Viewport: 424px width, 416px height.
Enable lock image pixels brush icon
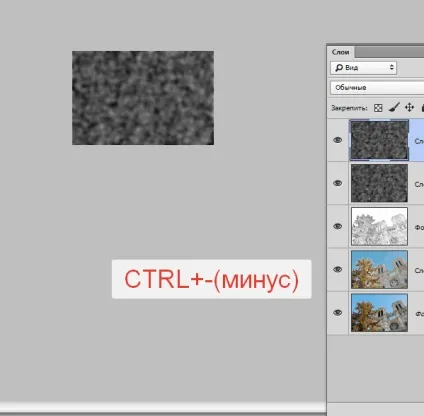pyautogui.click(x=394, y=108)
